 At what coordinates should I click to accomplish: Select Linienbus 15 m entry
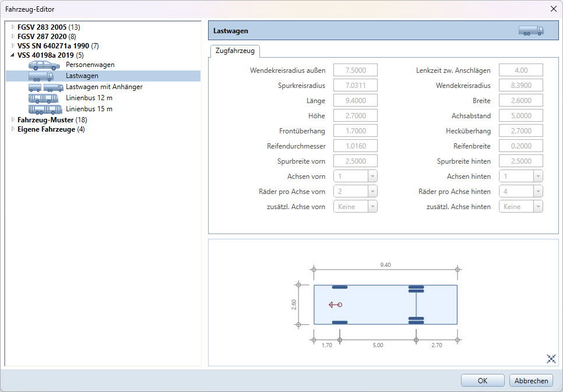point(89,109)
